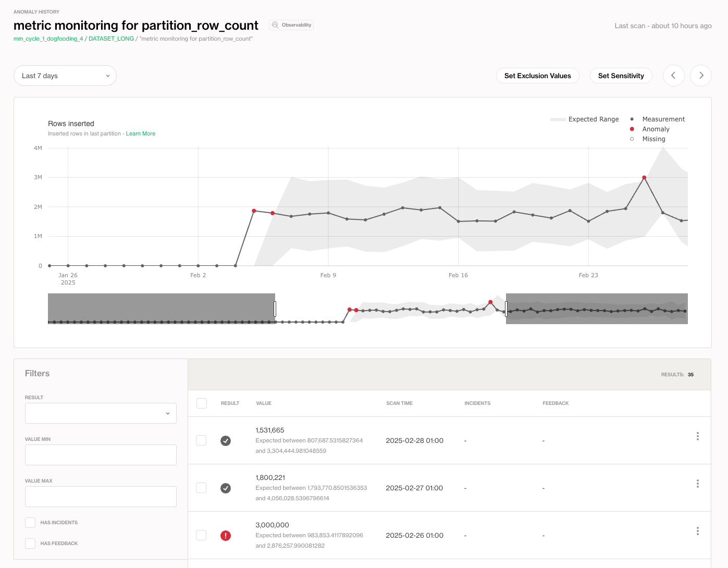The width and height of the screenshot is (728, 568).
Task: Click the Expected Range legend swatch
Action: [x=558, y=119]
